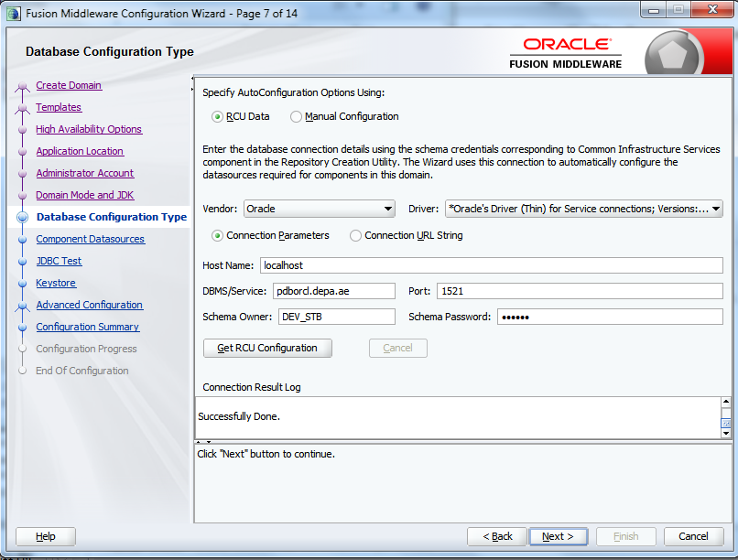Click the Configuration Progress step bullet icon
Viewport: 738px width, 560px height.
22,349
